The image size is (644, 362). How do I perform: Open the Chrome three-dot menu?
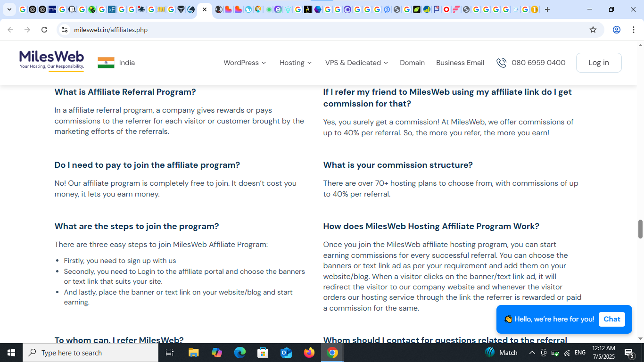click(634, 30)
